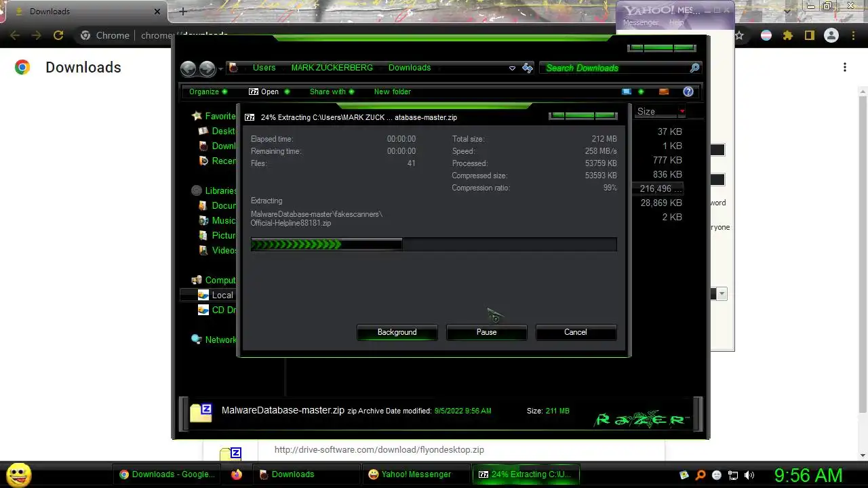Click the striped flag extension icon in Chrome

coord(766,35)
